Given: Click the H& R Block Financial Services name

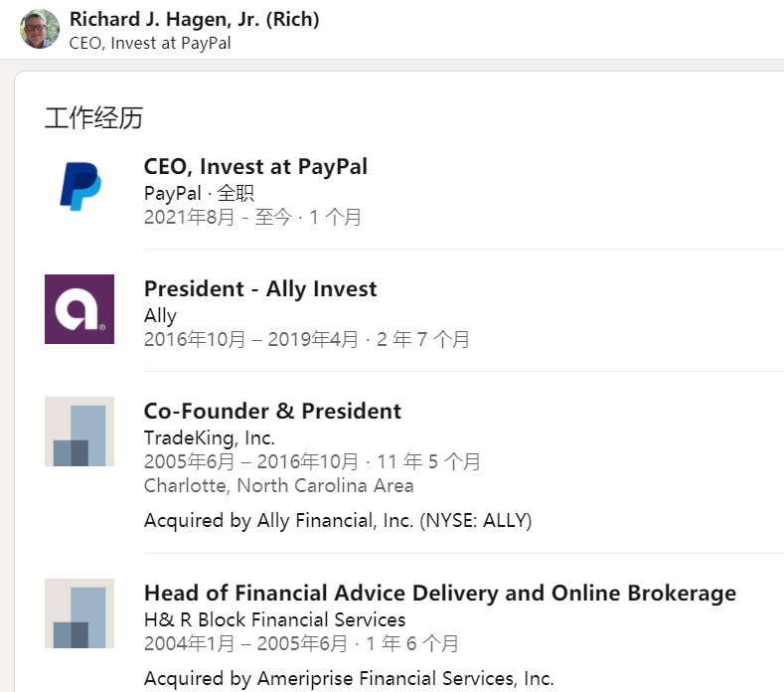Looking at the screenshot, I should click(274, 620).
